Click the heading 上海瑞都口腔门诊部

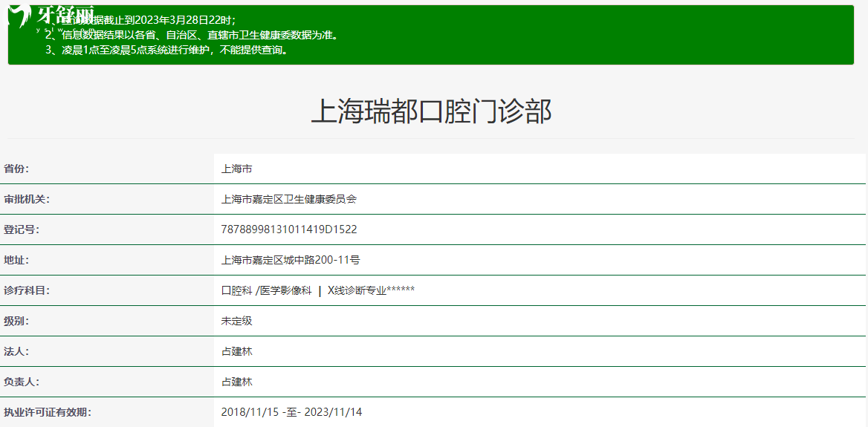431,112
